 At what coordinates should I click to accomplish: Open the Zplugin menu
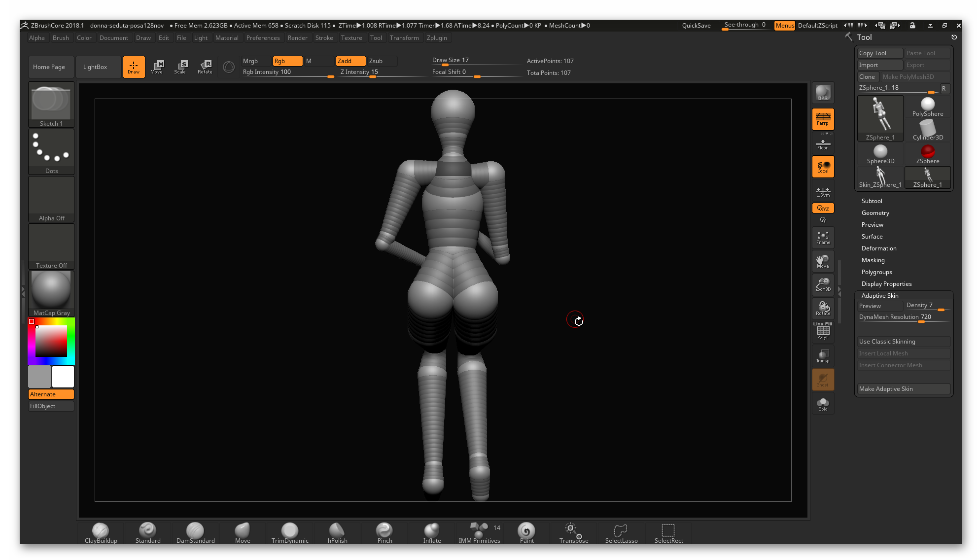pos(436,37)
